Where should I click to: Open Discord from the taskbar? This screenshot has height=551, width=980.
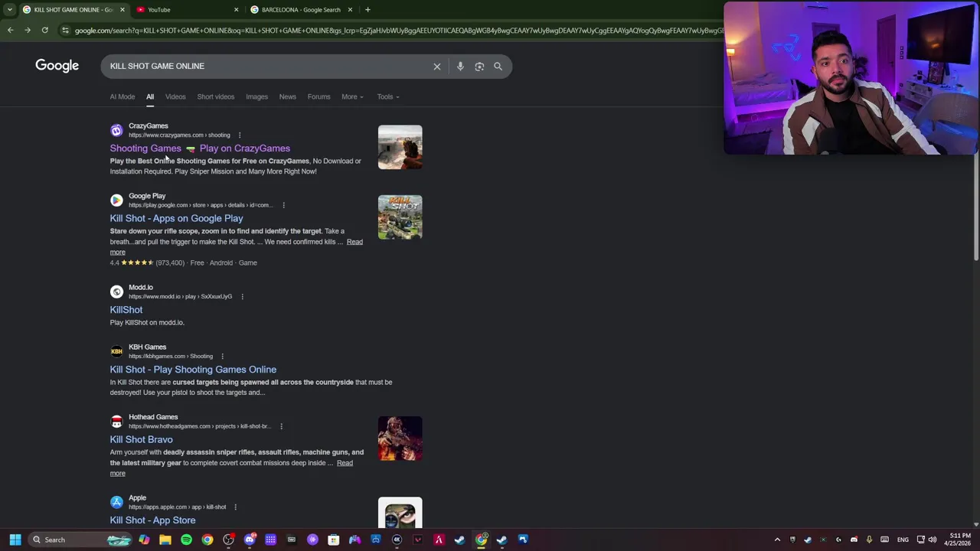point(250,540)
